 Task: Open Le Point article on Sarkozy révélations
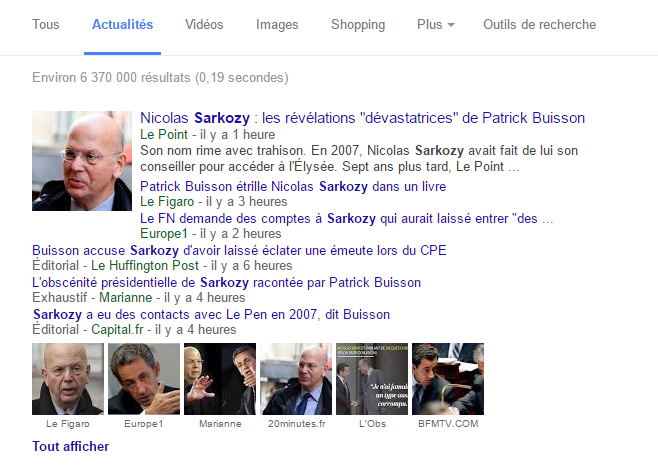pos(362,118)
